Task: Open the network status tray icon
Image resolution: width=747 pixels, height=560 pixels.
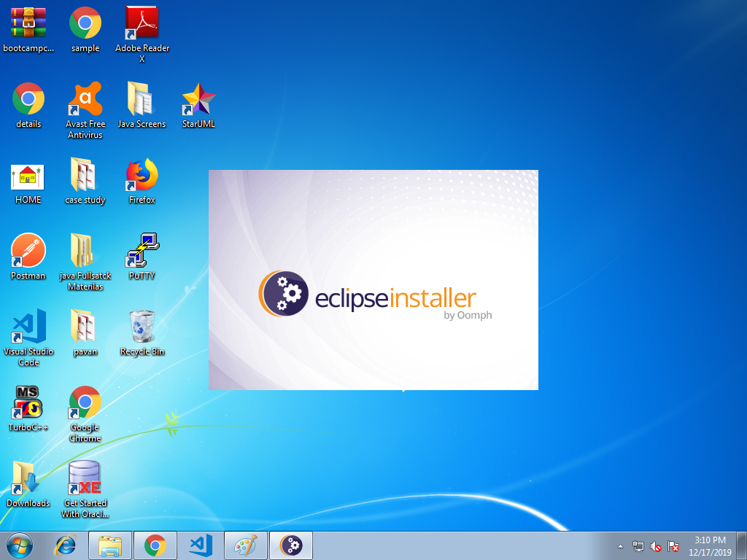Action: [638, 546]
